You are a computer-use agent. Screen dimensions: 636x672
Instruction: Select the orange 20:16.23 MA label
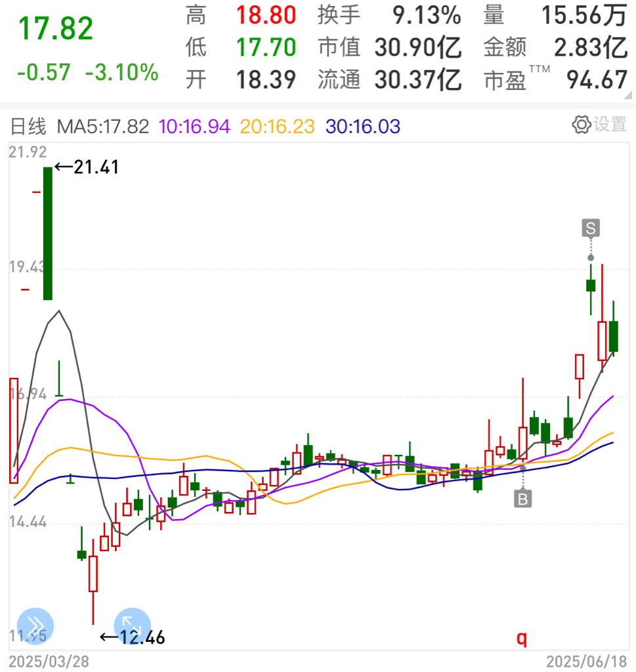click(x=277, y=127)
